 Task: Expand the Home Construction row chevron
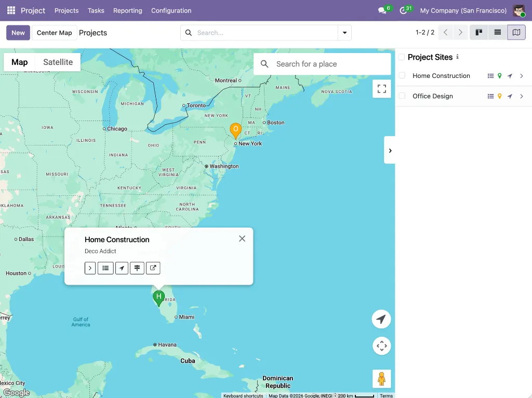(x=522, y=76)
